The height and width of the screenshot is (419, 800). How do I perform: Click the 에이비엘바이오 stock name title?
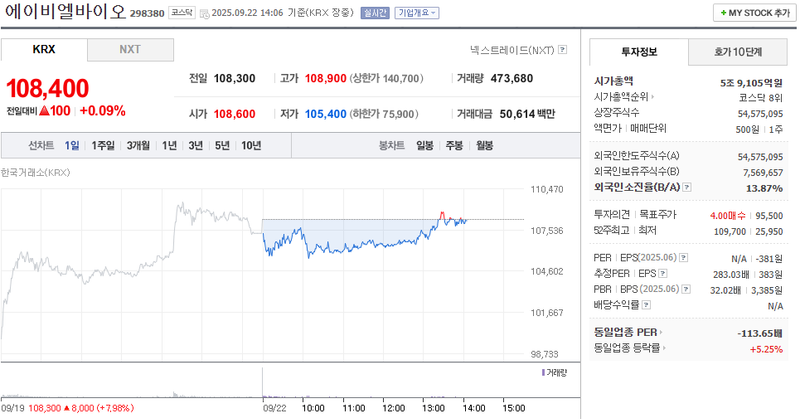tap(65, 12)
